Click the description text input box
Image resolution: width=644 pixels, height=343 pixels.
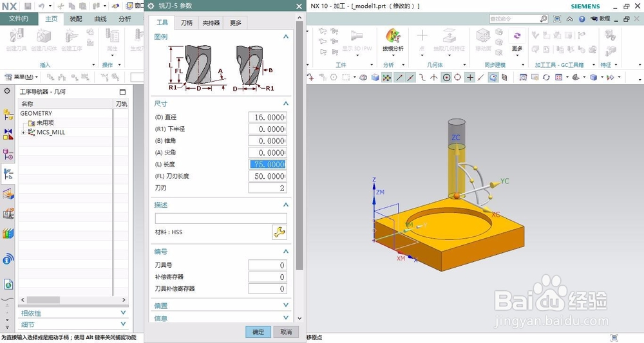[221, 218]
